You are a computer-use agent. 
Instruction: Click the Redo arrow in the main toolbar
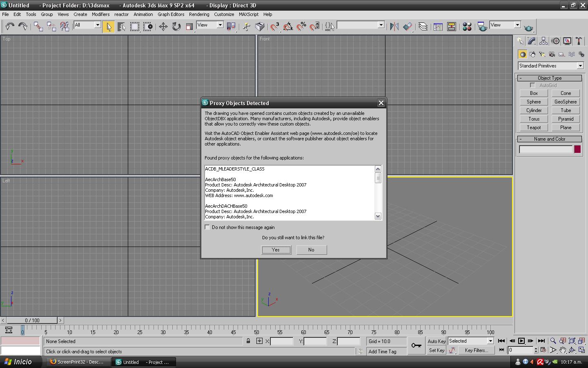[23, 27]
